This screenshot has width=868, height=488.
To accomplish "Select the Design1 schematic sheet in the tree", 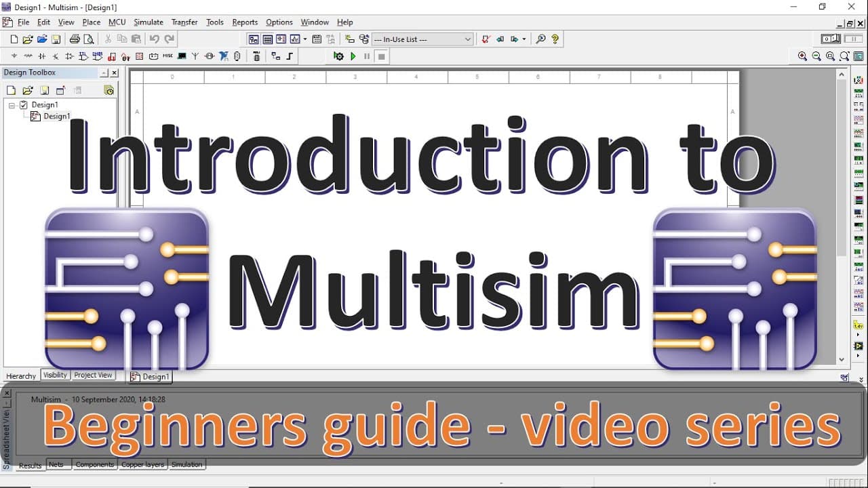I will coord(56,117).
